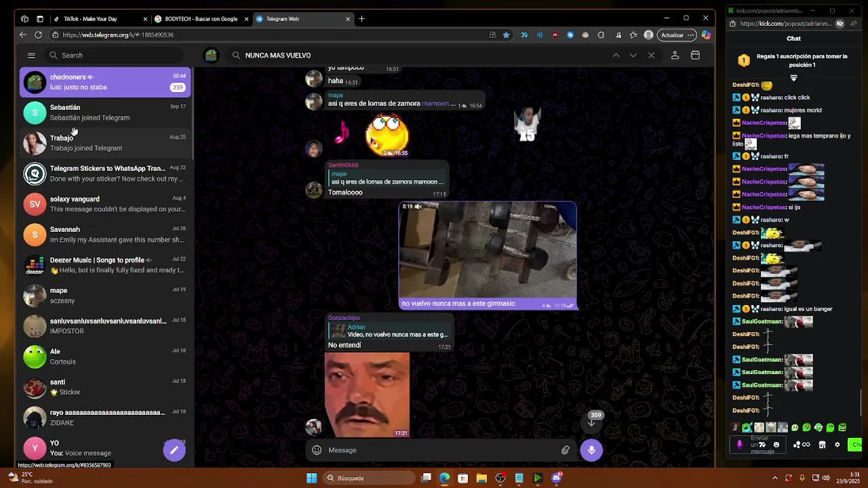The image size is (868, 488).
Task: Open the Ale chat
Action: point(105,357)
